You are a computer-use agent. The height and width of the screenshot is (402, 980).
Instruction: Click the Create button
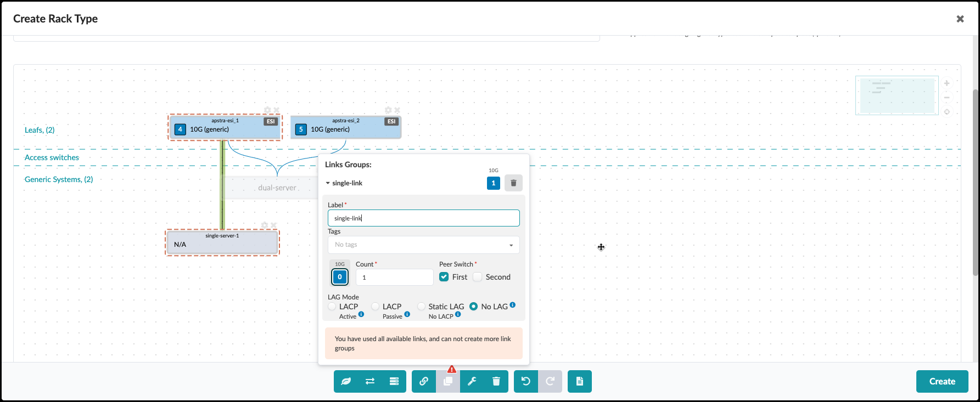(942, 381)
